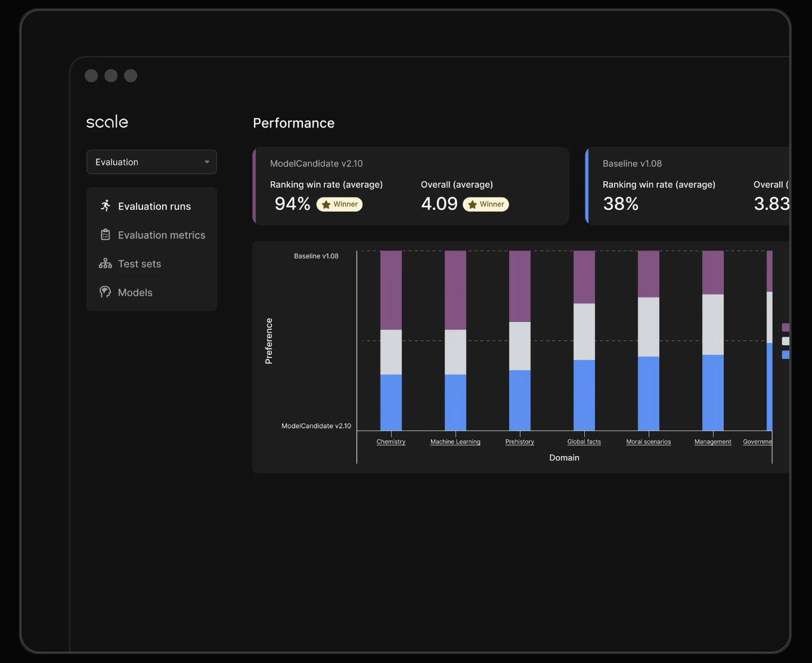The width and height of the screenshot is (812, 663).
Task: Go to Evaluation metrics
Action: point(162,235)
